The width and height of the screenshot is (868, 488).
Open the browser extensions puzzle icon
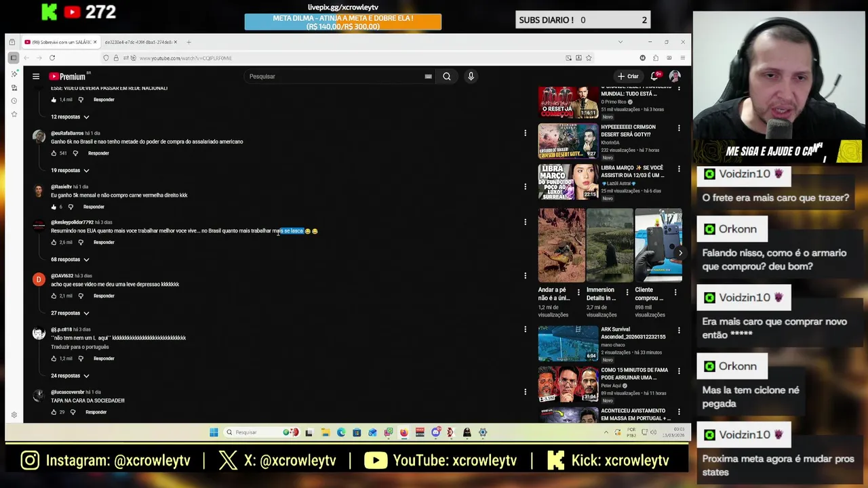point(656,58)
